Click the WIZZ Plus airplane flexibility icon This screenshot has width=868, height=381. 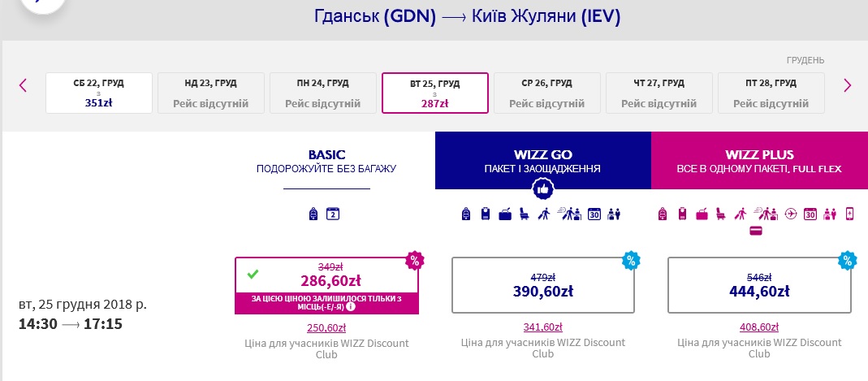791,214
